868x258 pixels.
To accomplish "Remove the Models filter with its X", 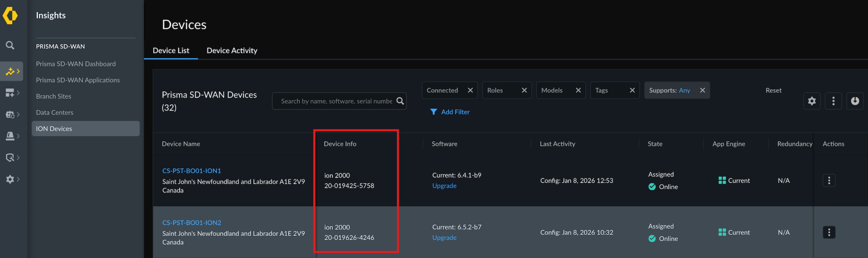I will pyautogui.click(x=578, y=90).
